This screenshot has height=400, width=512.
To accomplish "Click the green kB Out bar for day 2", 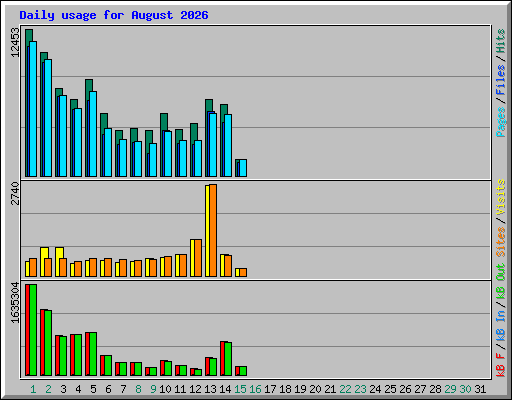I will (48, 343).
